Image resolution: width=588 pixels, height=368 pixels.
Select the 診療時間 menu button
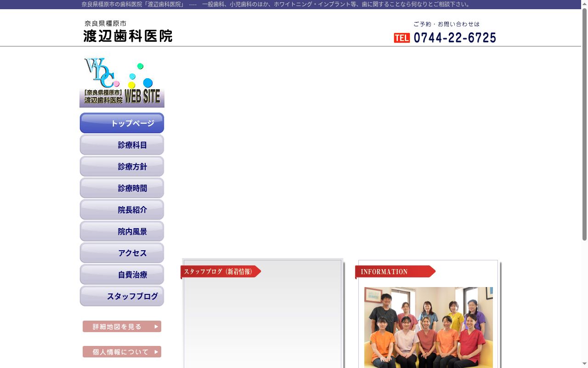point(122,188)
